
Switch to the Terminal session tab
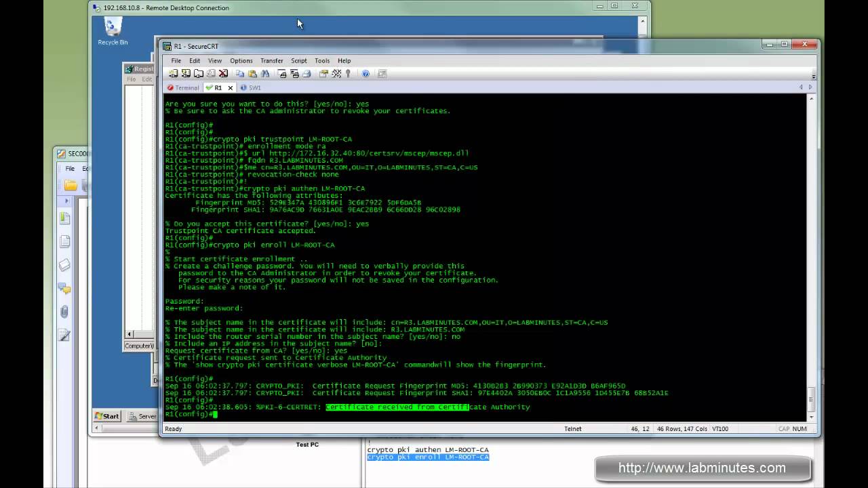[x=183, y=87]
